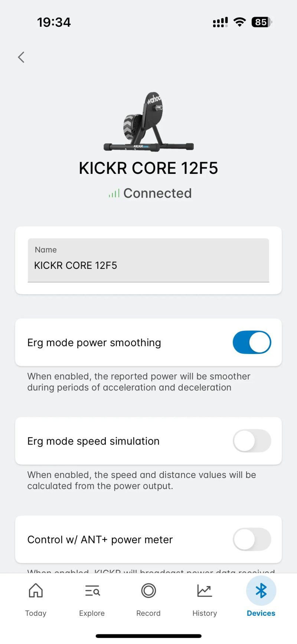297x644 pixels.
Task: Select the Explore tab label
Action: 92,613
